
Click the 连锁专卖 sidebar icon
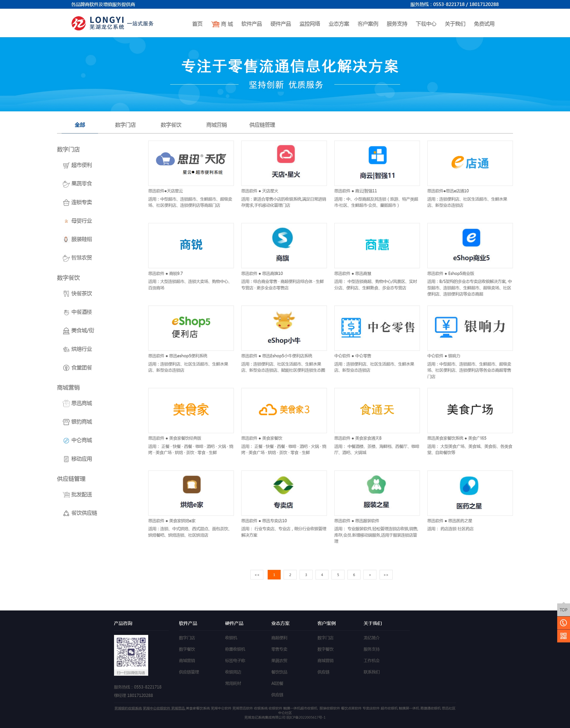click(66, 203)
